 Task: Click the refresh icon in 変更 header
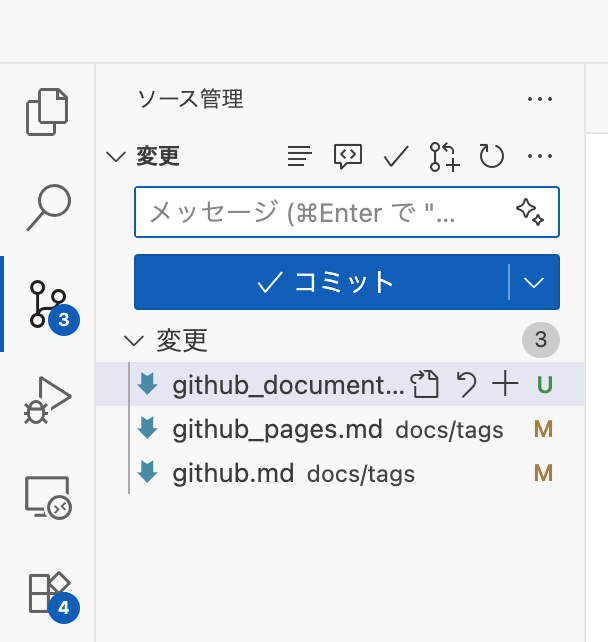pyautogui.click(x=491, y=156)
